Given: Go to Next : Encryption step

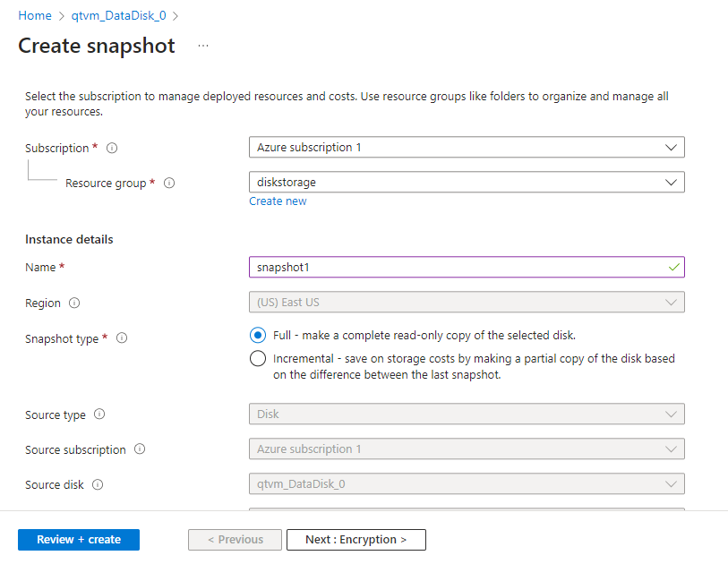Looking at the screenshot, I should [x=356, y=540].
